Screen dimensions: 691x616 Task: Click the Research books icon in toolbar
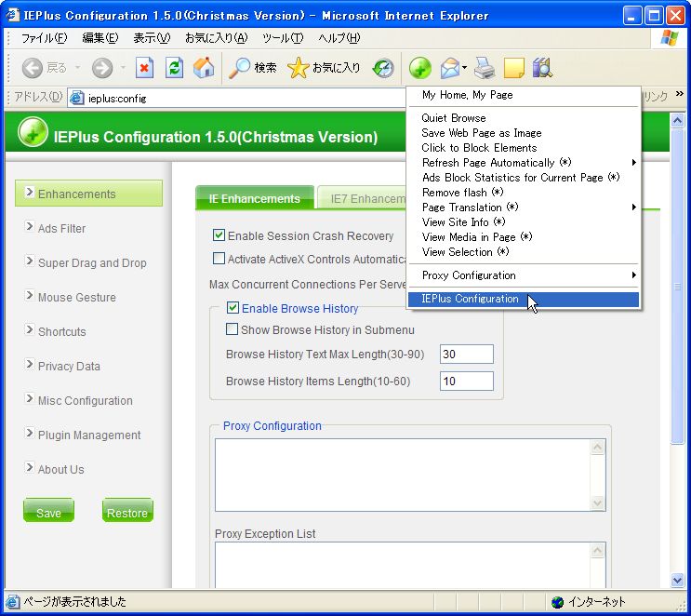[x=542, y=68]
